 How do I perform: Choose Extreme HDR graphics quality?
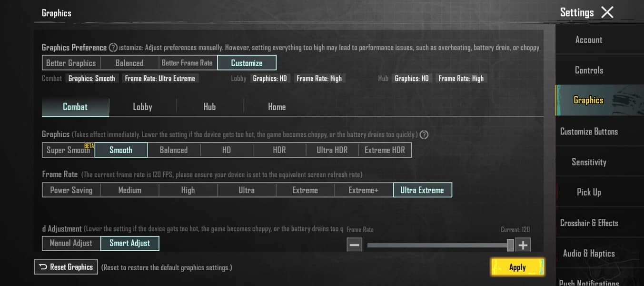click(x=385, y=150)
